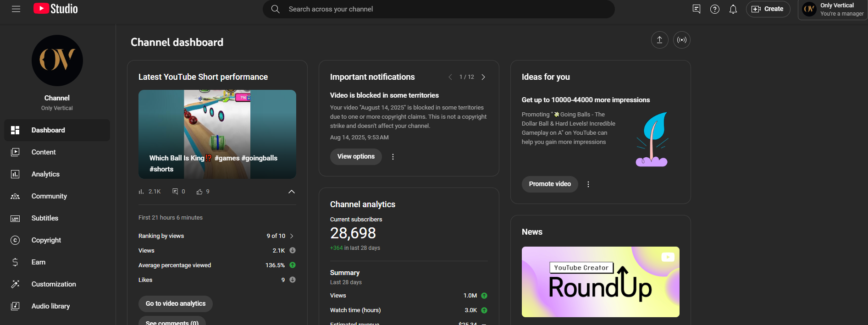
Task: Click Go to video analytics button
Action: (176, 304)
